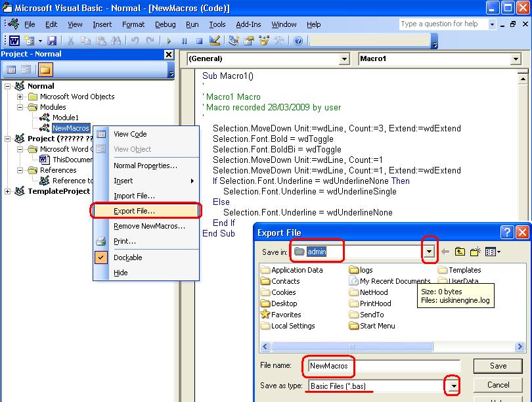
Task: Toggle Dockable check in context menu
Action: coord(101,257)
